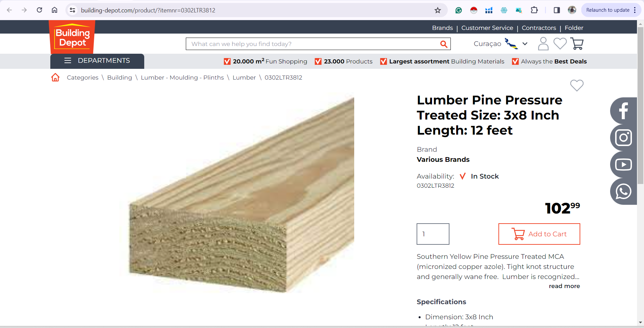Image resolution: width=644 pixels, height=328 pixels.
Task: Open the YouTube social link
Action: coord(624,165)
